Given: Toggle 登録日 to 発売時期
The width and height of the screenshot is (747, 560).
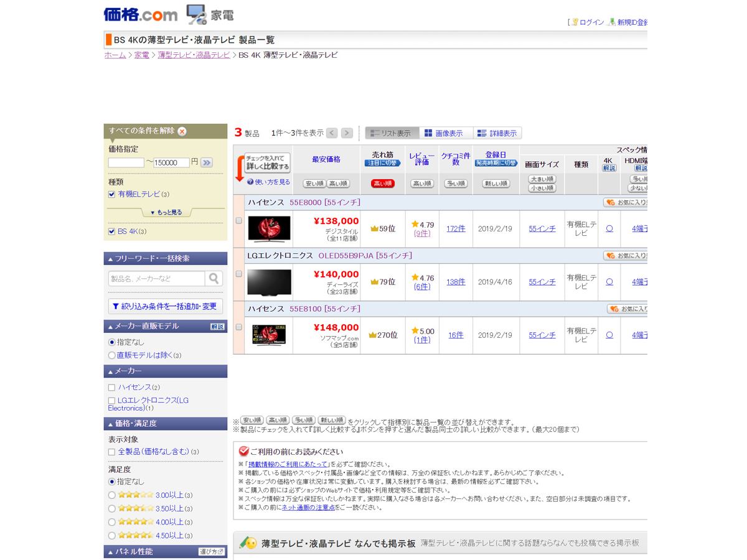Looking at the screenshot, I should click(x=496, y=163).
